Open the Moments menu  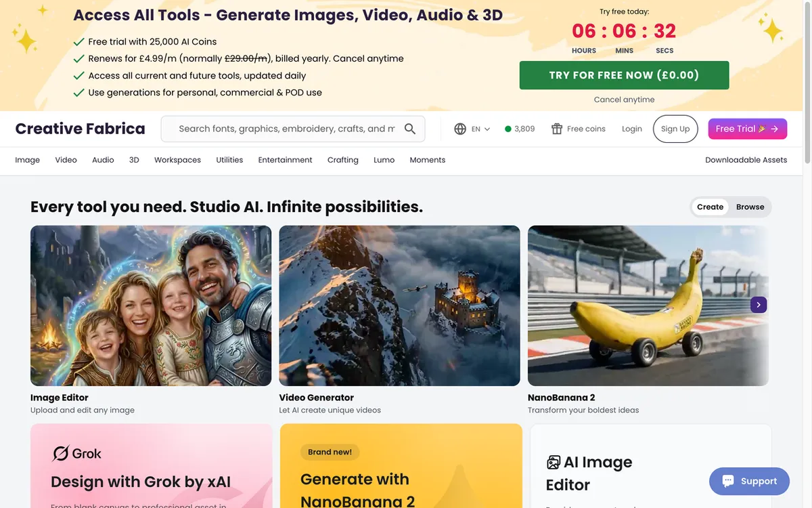428,160
